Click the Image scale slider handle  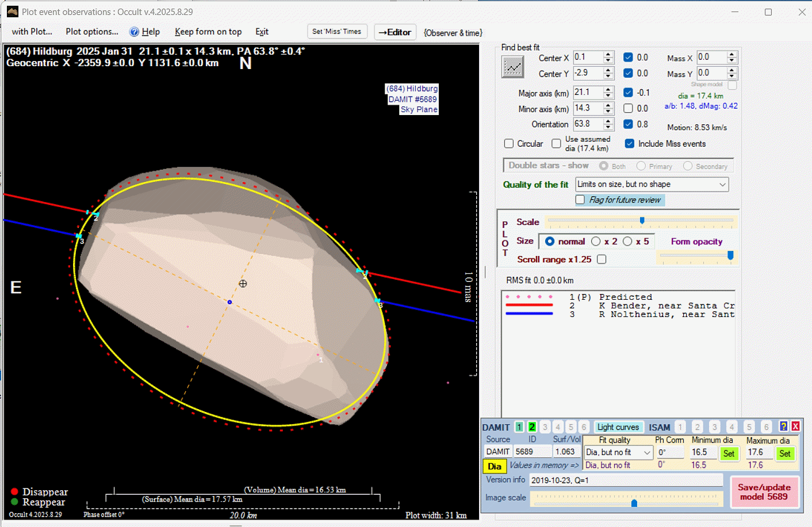[x=634, y=503]
